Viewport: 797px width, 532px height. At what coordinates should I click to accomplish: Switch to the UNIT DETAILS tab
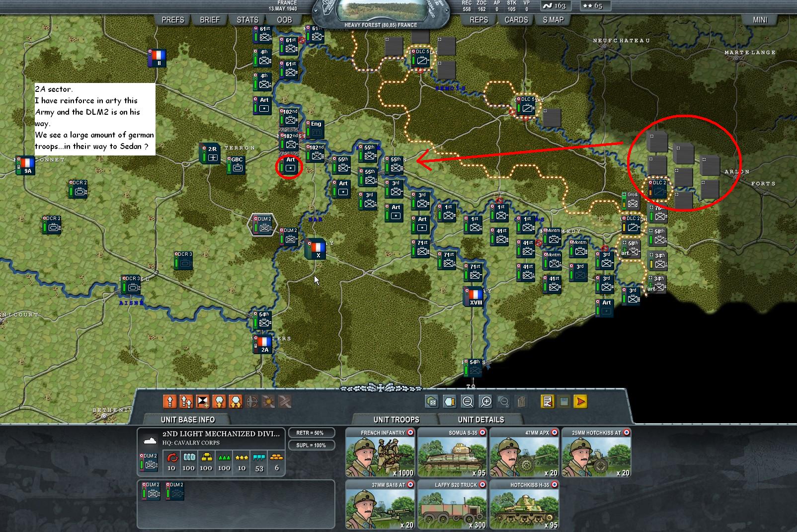coord(481,420)
